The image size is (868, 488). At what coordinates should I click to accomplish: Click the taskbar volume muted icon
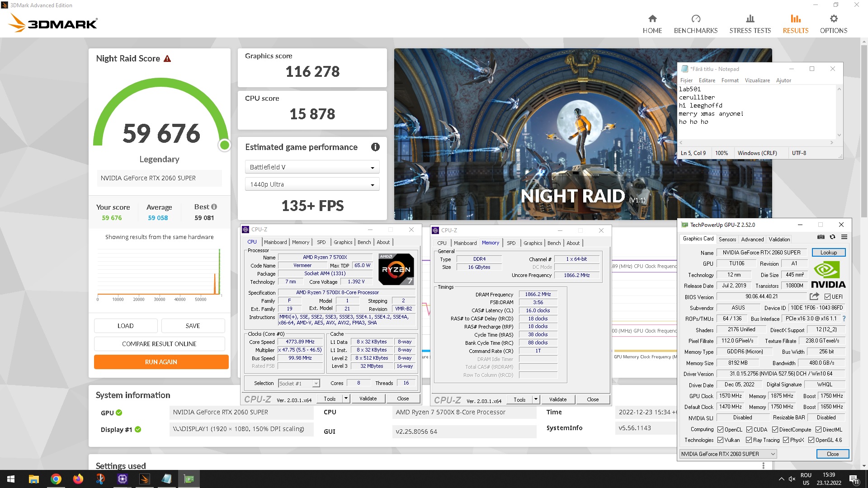[792, 479]
